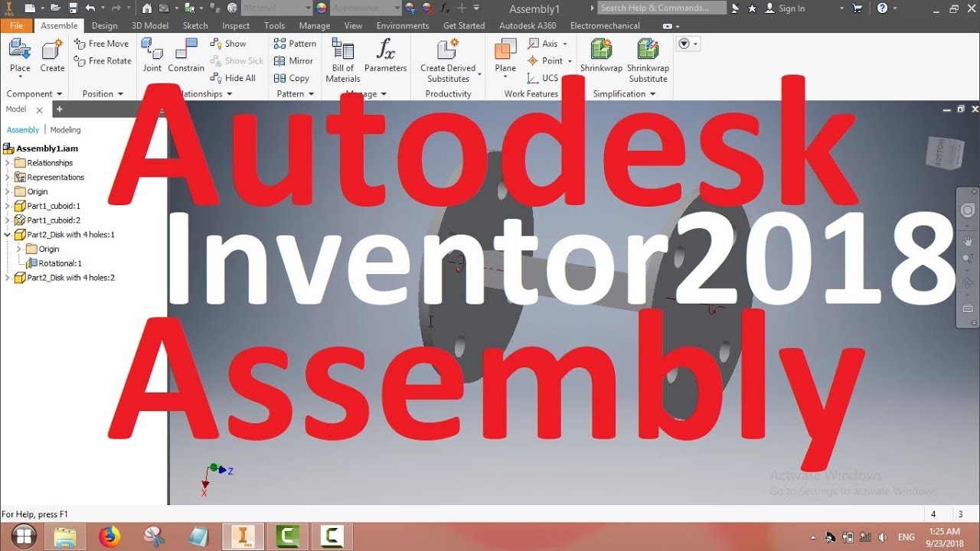Expand Part2_Disk with 4 holes:2
The image size is (980, 551).
point(8,278)
